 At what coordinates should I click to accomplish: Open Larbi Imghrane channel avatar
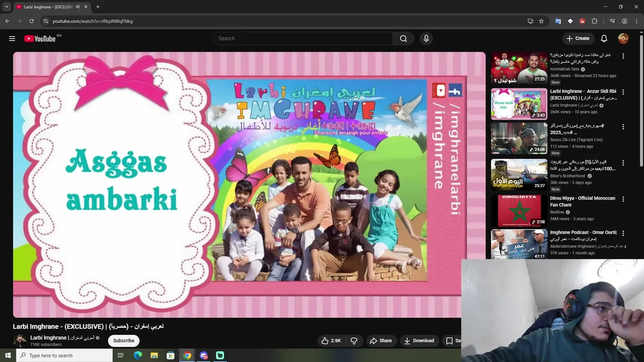pyautogui.click(x=20, y=341)
